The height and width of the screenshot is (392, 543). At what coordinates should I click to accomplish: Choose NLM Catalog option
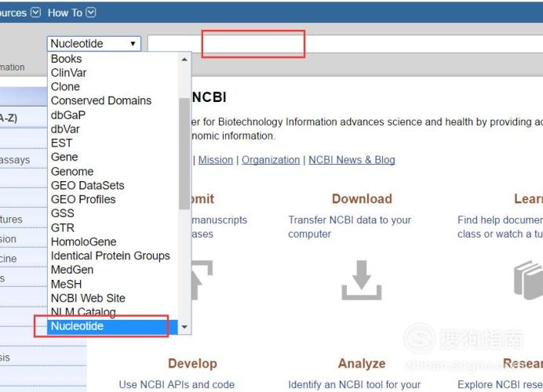pyautogui.click(x=112, y=312)
